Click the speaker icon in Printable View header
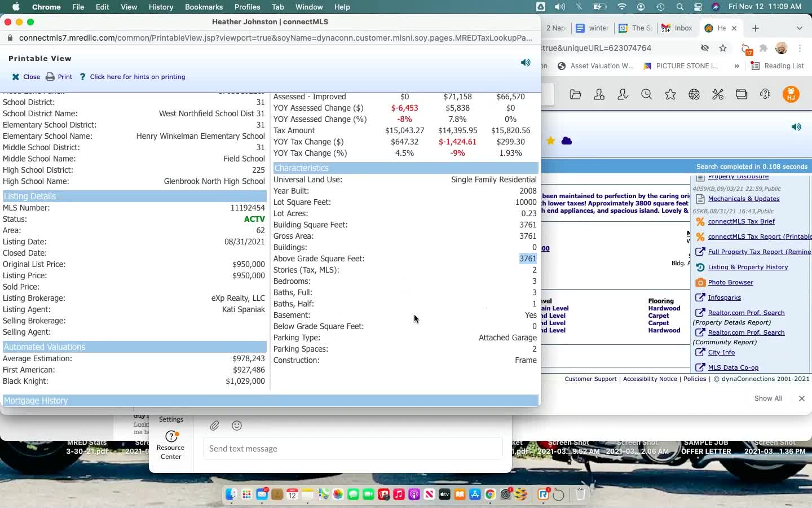 (x=526, y=63)
